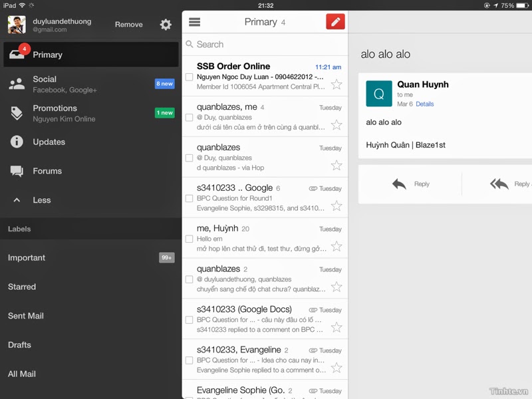Check the 's3410233, Evangeline' email checkbox
This screenshot has width=532, height=399.
point(190,360)
